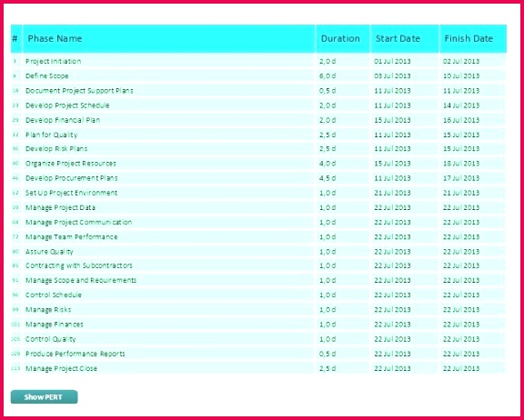The height and width of the screenshot is (420, 524).
Task: Click the Finish Date column header
Action: coord(473,39)
